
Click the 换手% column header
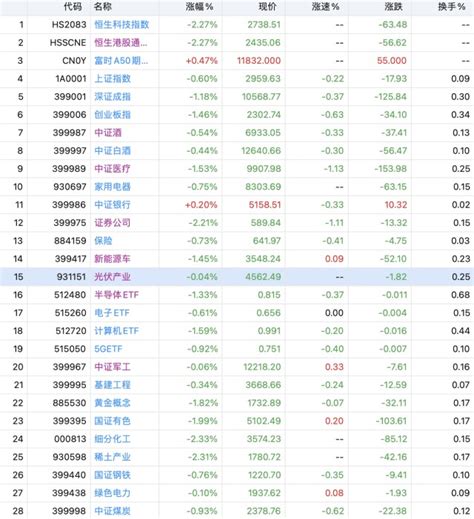(x=451, y=7)
